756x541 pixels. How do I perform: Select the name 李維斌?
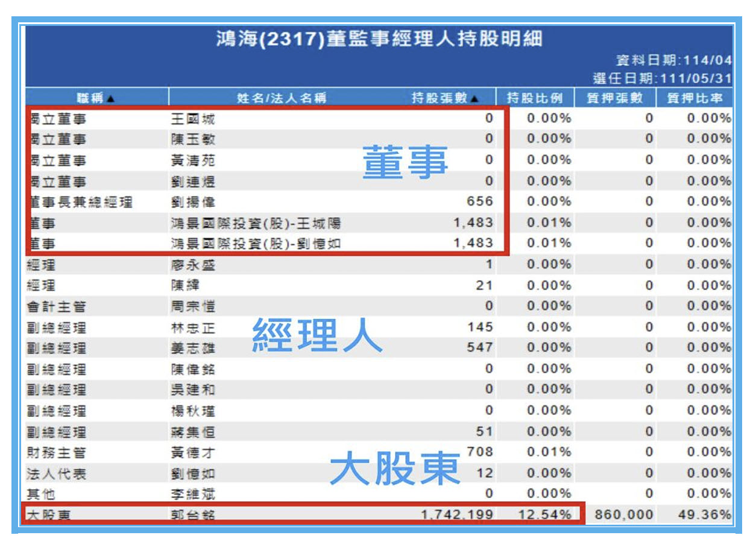193,494
